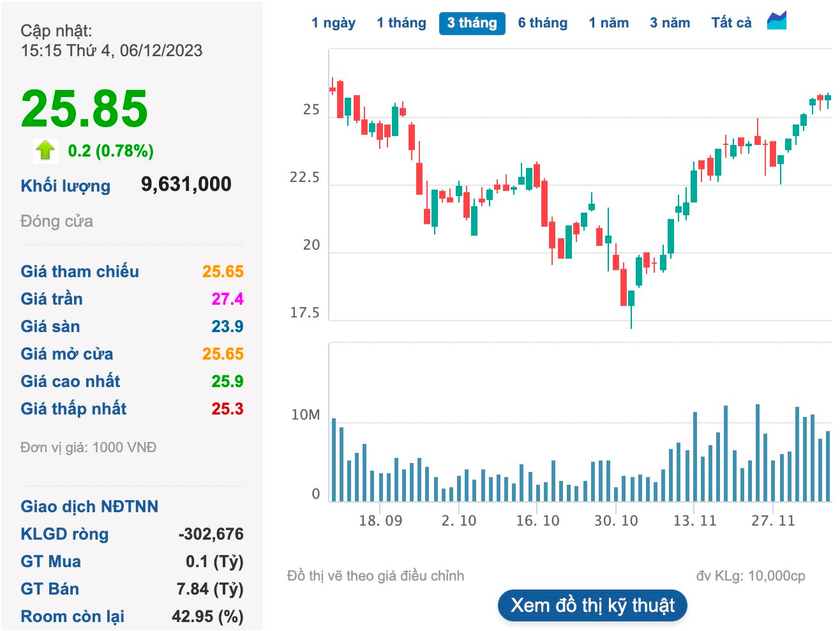
Task: Click the 2. 10 date axis label
Action: (459, 521)
